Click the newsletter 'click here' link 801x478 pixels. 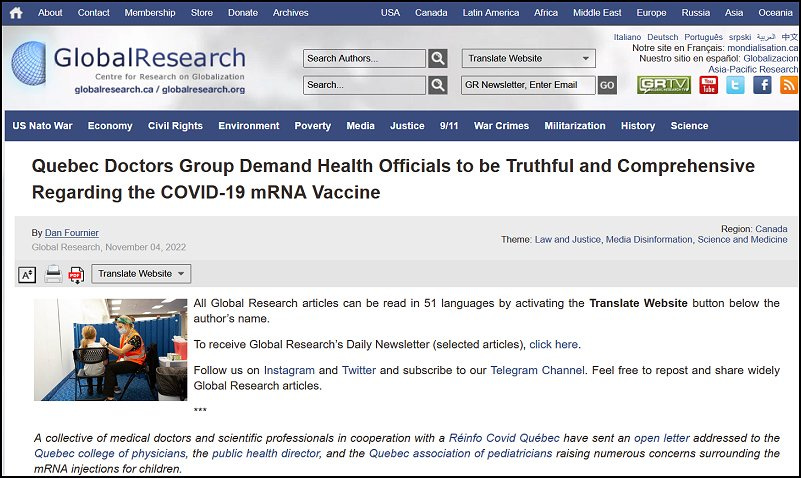[x=554, y=345]
